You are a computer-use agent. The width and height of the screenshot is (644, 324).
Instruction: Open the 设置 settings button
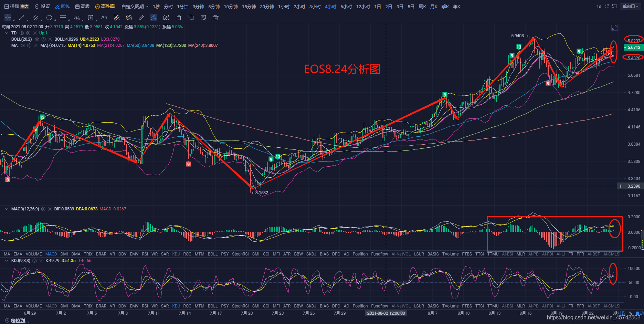tap(42, 7)
